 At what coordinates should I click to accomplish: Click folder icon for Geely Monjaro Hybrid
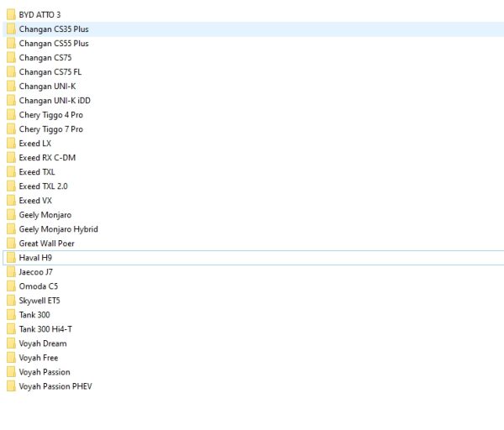[x=11, y=229]
